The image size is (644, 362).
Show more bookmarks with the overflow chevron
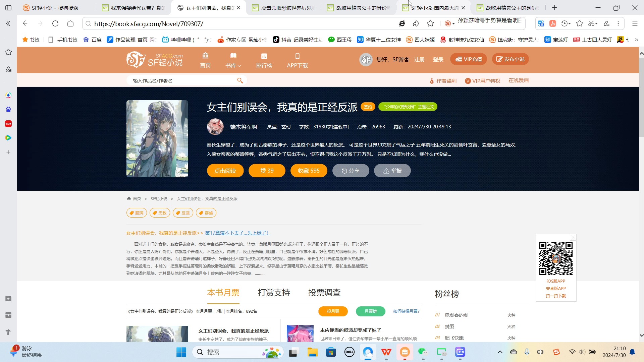[636, 40]
